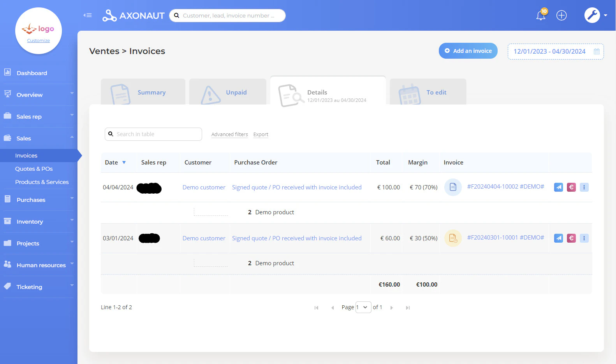This screenshot has height=364, width=616.
Task: Click the plus circle quick-add icon
Action: coord(561,16)
